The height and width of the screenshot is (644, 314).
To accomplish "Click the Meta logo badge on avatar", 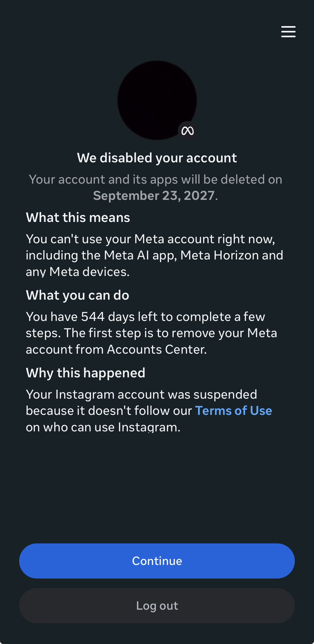I will point(188,130).
